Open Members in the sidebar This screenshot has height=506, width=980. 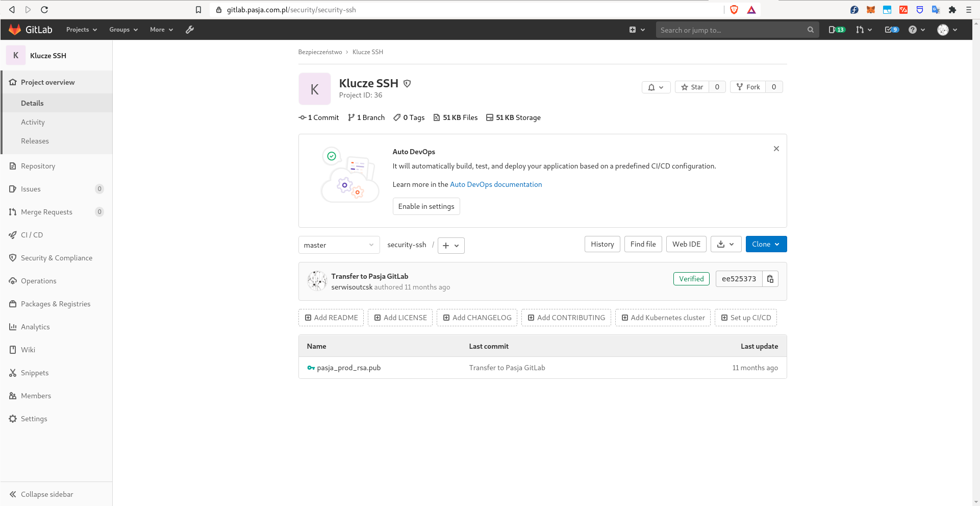click(56, 396)
